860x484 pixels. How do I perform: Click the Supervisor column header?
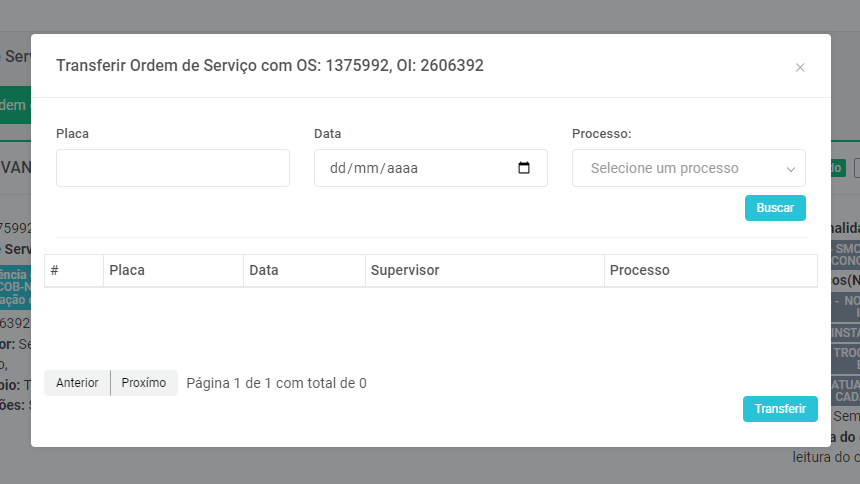405,270
